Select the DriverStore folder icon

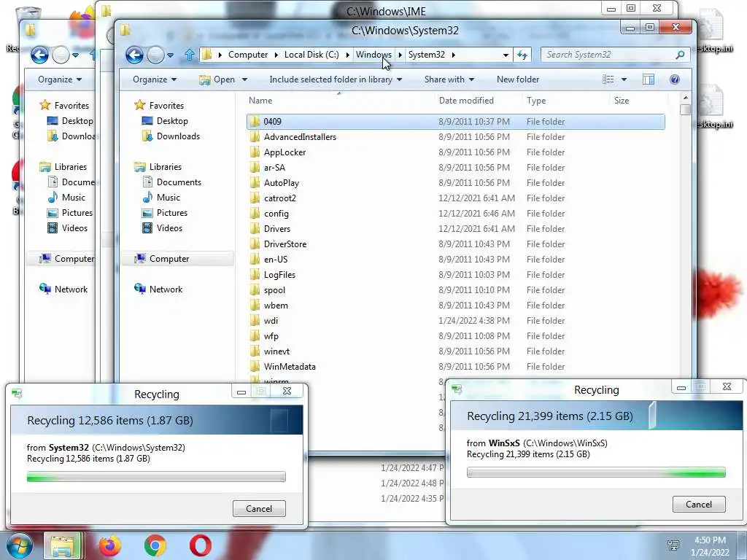(255, 244)
